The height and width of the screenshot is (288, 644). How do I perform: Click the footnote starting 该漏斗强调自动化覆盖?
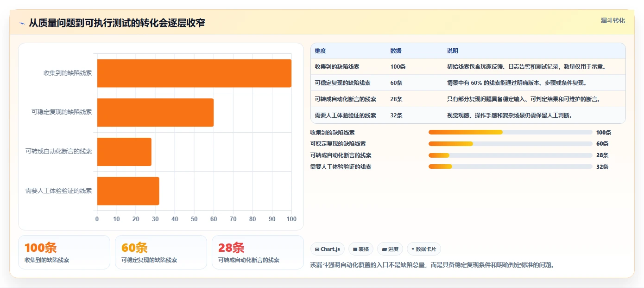tap(432, 265)
